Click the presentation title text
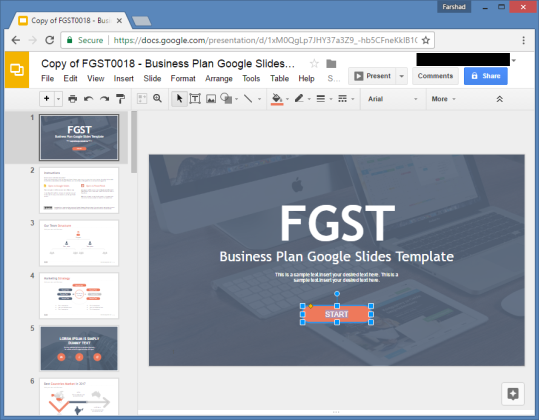This screenshot has width=539, height=420. (168, 64)
